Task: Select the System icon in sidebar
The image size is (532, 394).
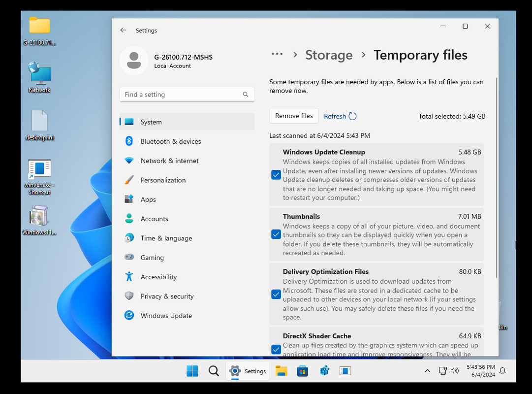Action: 129,122
